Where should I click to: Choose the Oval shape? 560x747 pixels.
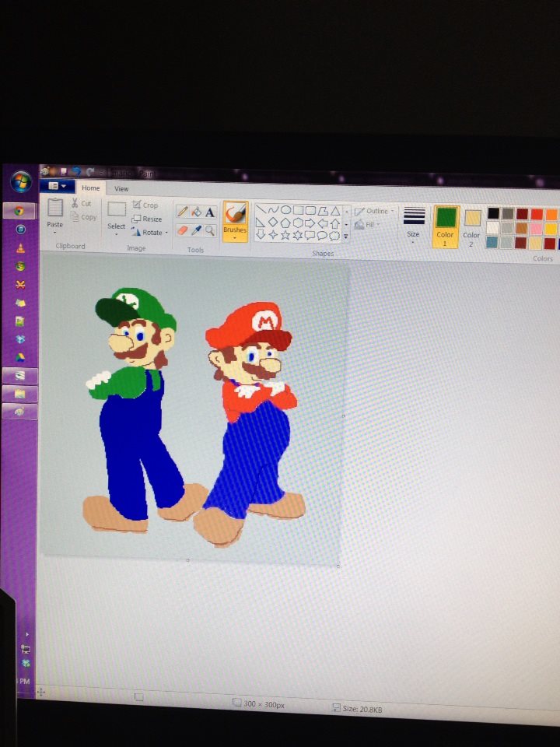[x=285, y=209]
